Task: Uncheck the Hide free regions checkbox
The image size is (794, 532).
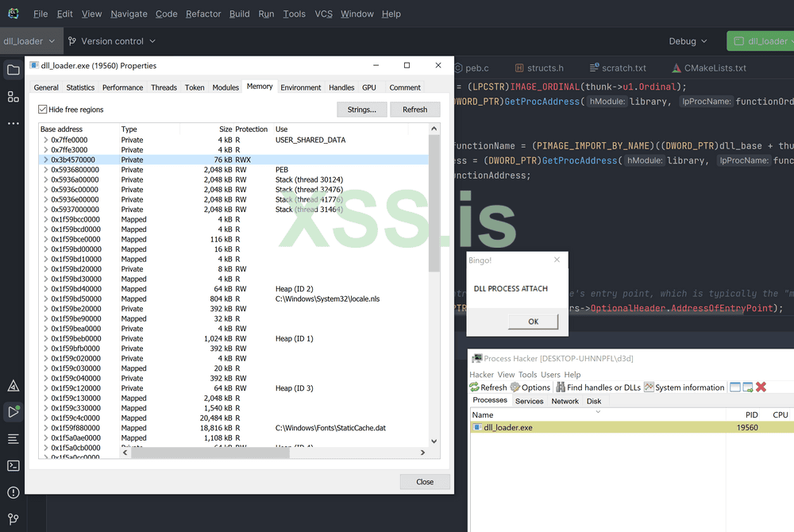Action: (x=43, y=110)
